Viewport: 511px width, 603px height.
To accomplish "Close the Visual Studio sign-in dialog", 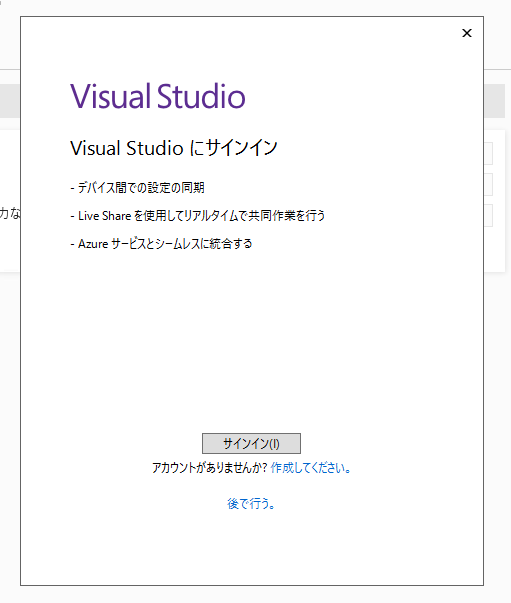I will click(467, 33).
